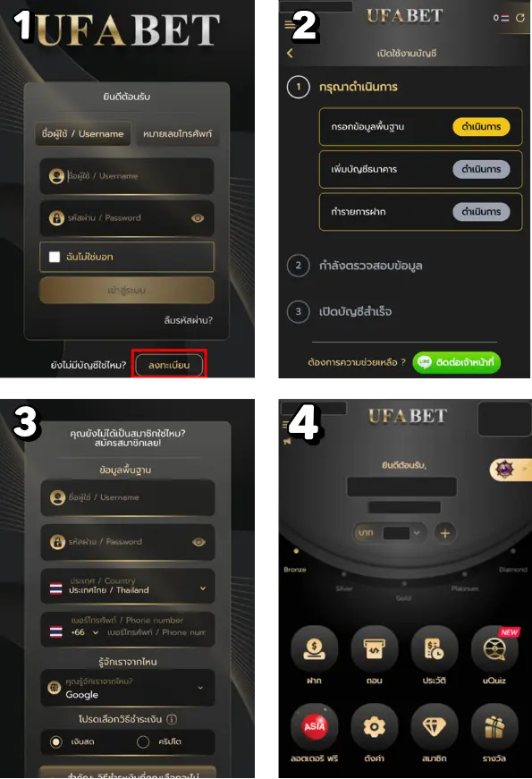
Task: Select the คริปโต radio option
Action: point(143,741)
